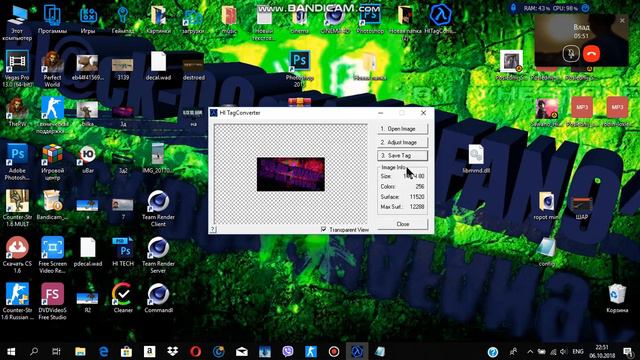This screenshot has height=360, width=640.
Task: Click the 3. Save Tag button
Action: (402, 156)
